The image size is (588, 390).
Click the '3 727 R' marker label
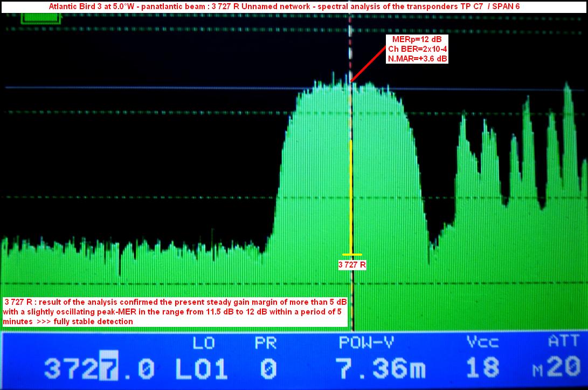[352, 265]
